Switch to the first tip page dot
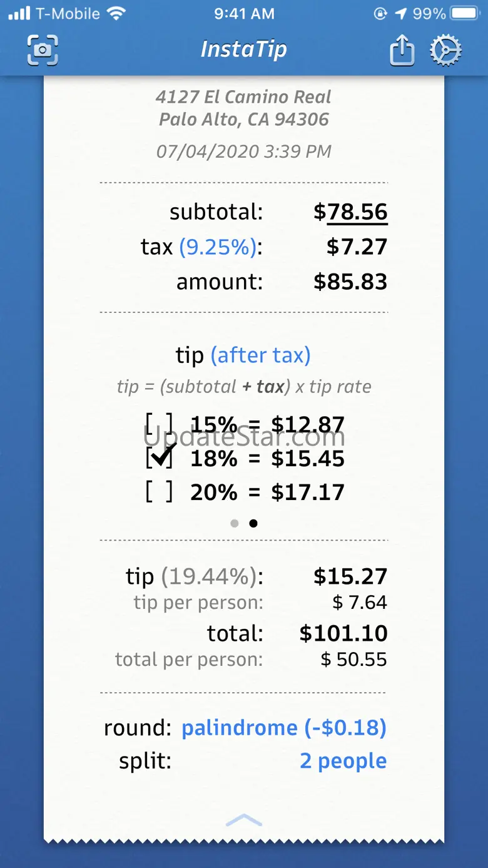This screenshot has width=488, height=868. [x=235, y=523]
